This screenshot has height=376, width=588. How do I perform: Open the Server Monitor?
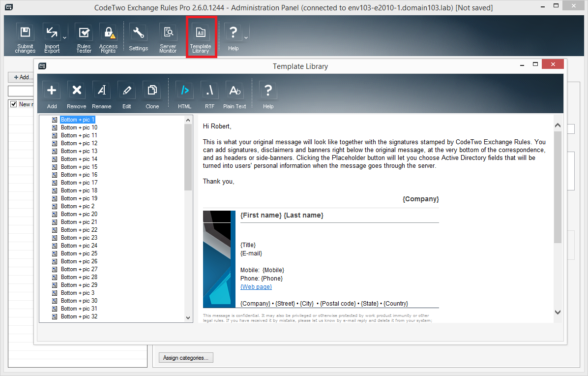coord(168,38)
